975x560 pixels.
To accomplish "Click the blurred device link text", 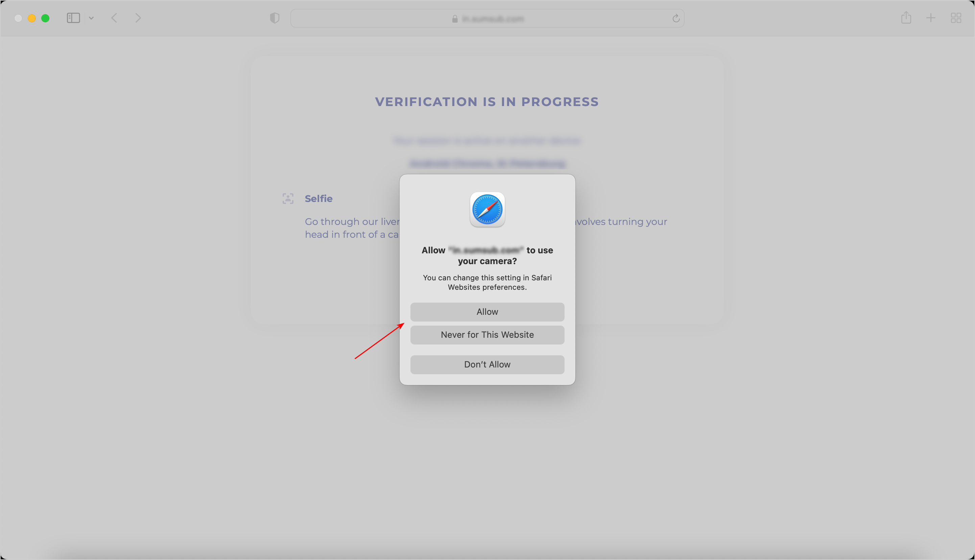I will (487, 163).
